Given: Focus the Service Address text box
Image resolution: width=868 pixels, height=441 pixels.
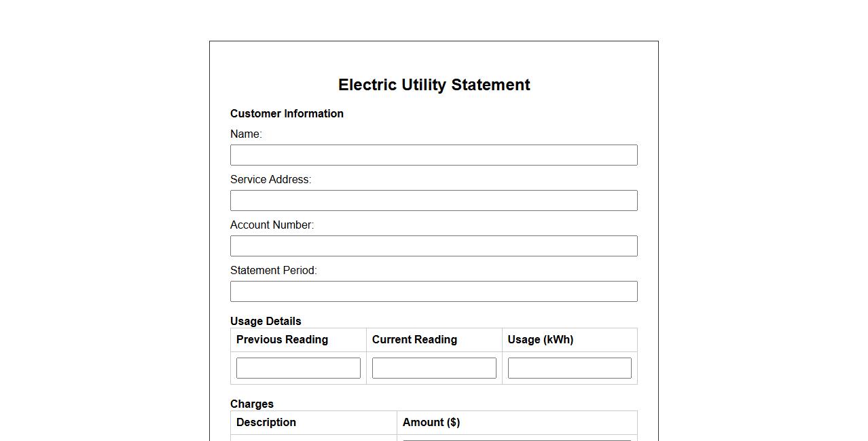Looking at the screenshot, I should pyautogui.click(x=433, y=200).
